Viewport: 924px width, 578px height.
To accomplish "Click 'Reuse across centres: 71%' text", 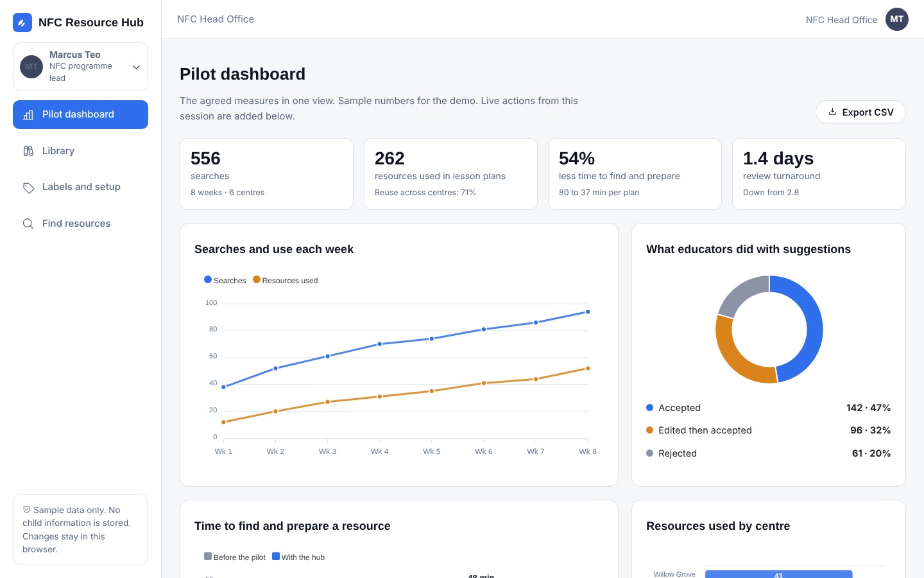I will (x=425, y=193).
